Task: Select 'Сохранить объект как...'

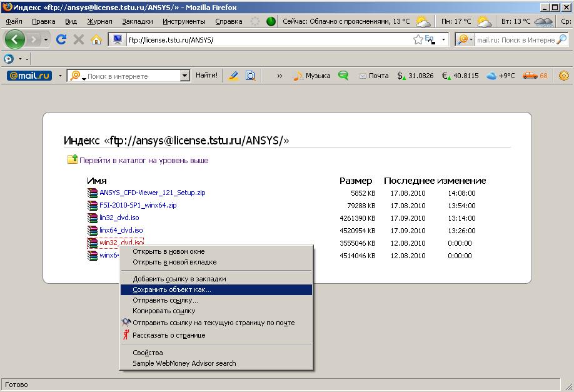Action: (216, 289)
